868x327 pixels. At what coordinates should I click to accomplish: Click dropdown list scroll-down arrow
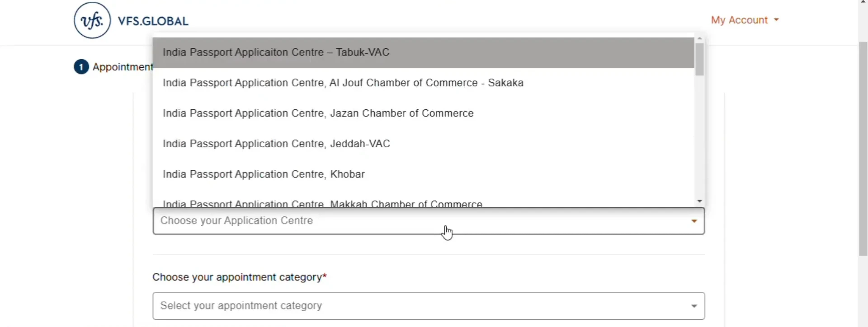[699, 201]
